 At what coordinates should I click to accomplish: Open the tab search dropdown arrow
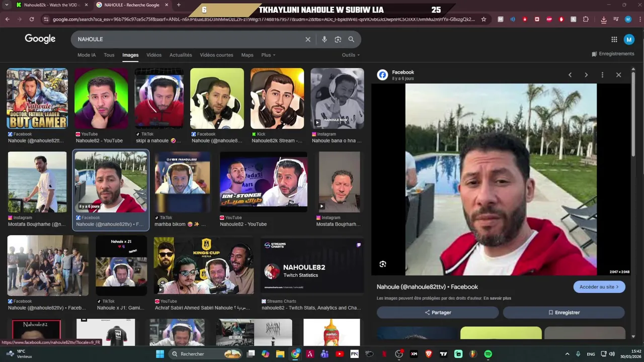(7, 5)
